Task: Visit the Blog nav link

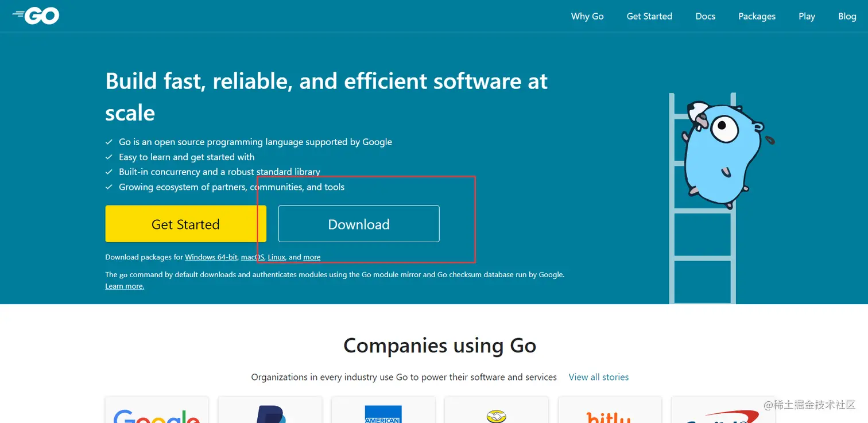Action: tap(847, 16)
